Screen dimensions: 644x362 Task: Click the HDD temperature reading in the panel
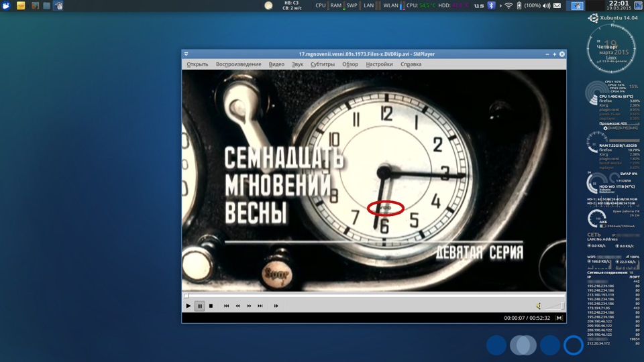(453, 5)
